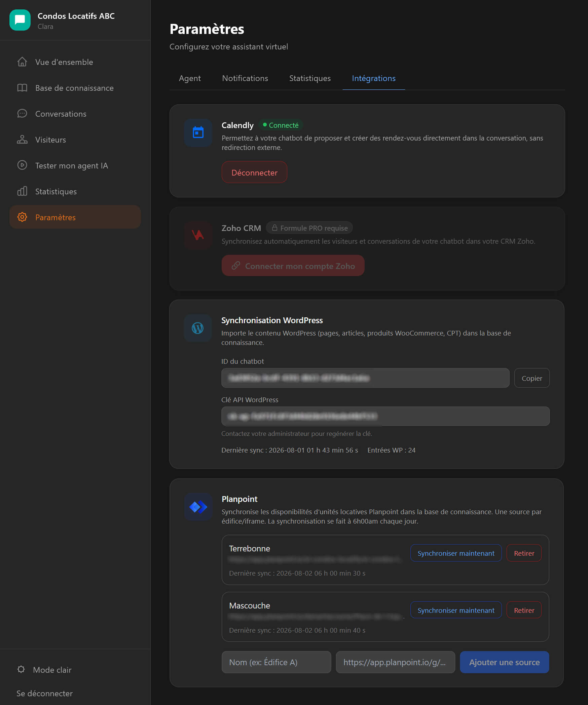This screenshot has width=588, height=705.
Task: Click the Condos Locatifs ABC name
Action: [x=76, y=16]
